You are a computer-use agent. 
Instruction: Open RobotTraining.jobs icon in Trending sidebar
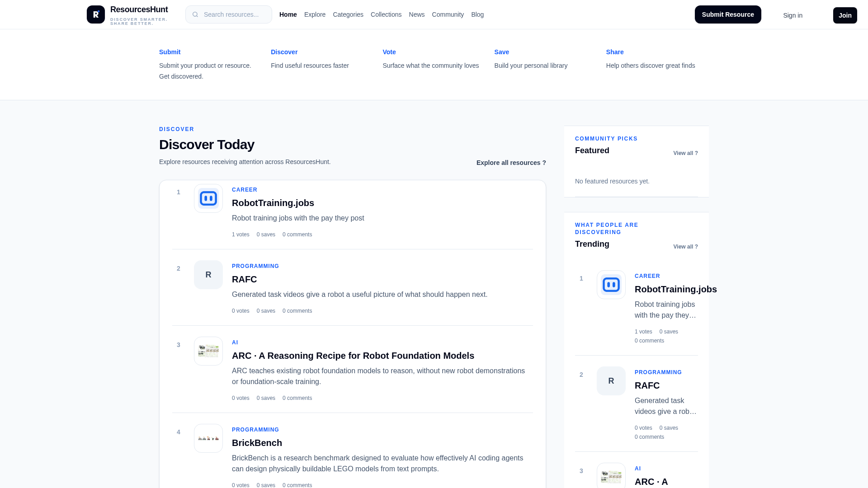611,285
